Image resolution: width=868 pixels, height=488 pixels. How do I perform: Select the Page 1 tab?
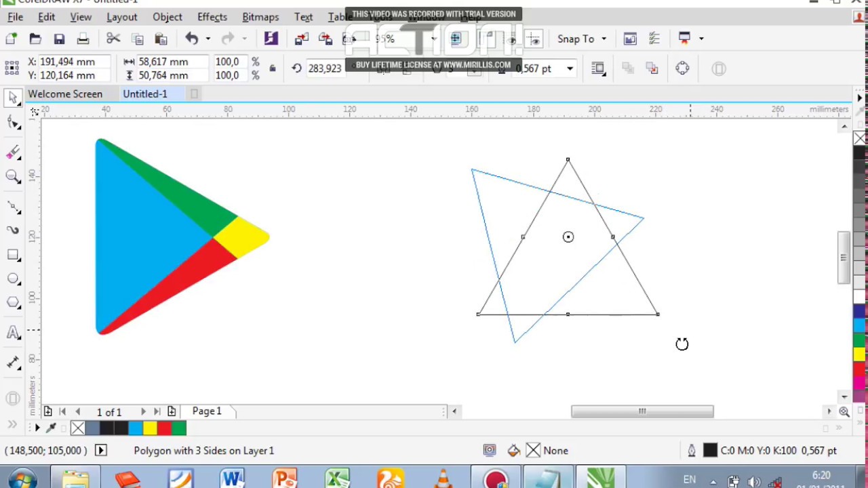point(207,411)
